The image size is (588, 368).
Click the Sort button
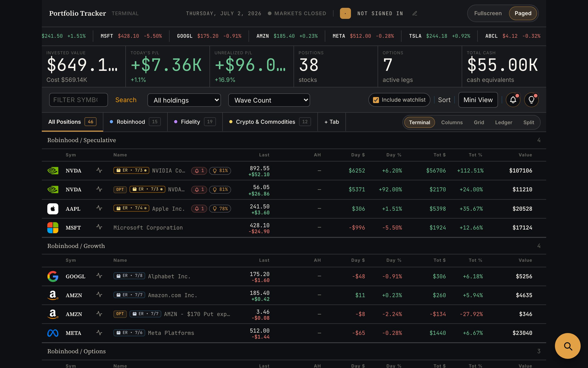(x=444, y=100)
